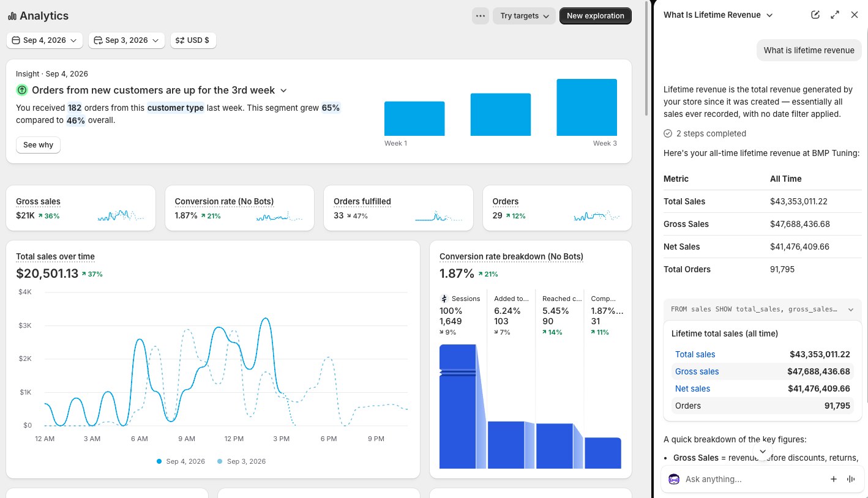Click the Analytics bar chart icon
The image size is (868, 498).
12,16
